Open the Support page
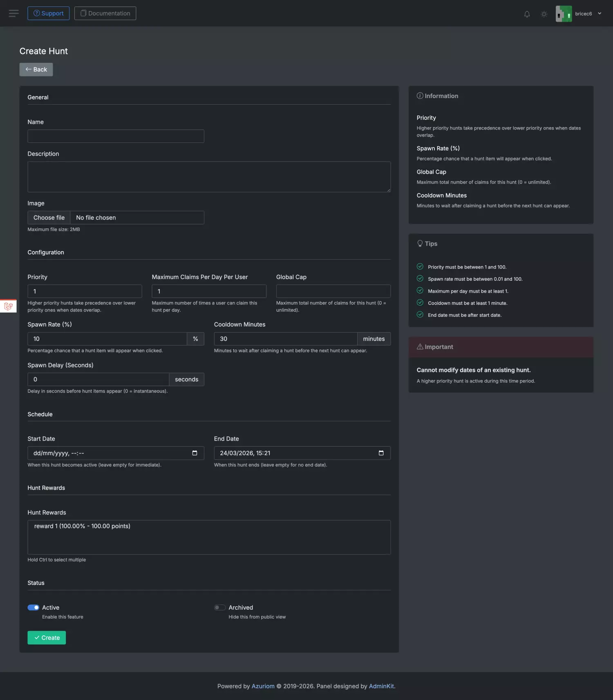613x700 pixels. [x=48, y=13]
